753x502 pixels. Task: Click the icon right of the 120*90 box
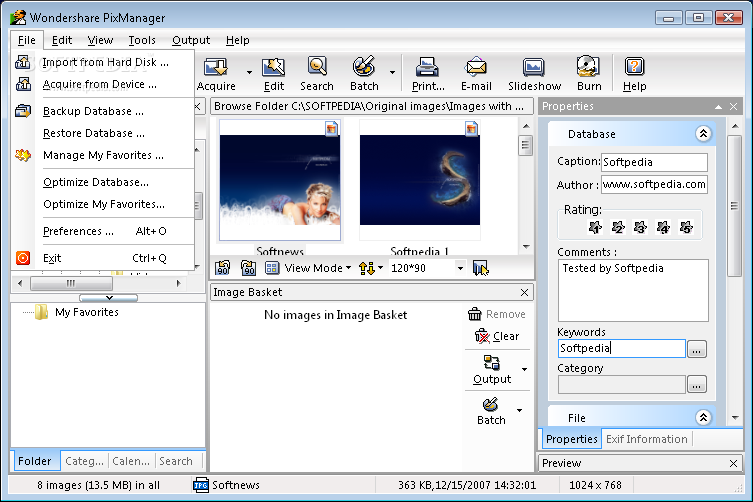click(x=480, y=268)
